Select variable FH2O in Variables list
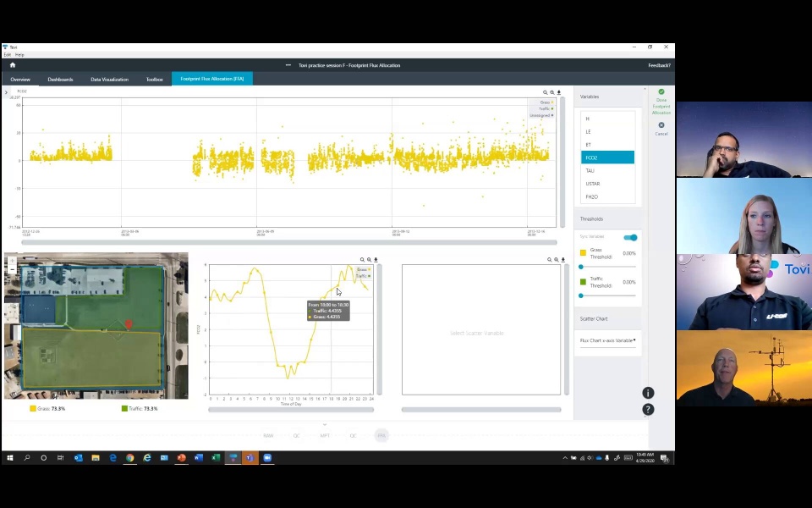 [x=607, y=196]
